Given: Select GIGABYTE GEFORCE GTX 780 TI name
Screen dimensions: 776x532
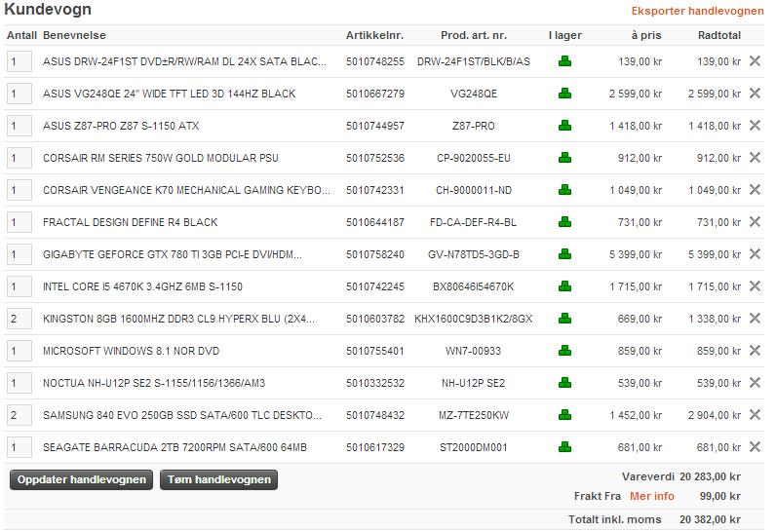Looking at the screenshot, I should point(173,254).
